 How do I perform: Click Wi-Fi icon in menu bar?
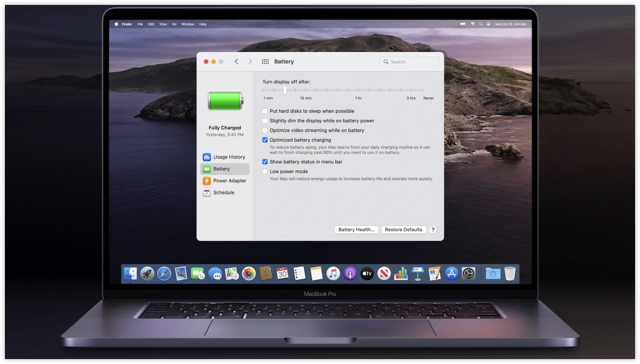click(473, 24)
